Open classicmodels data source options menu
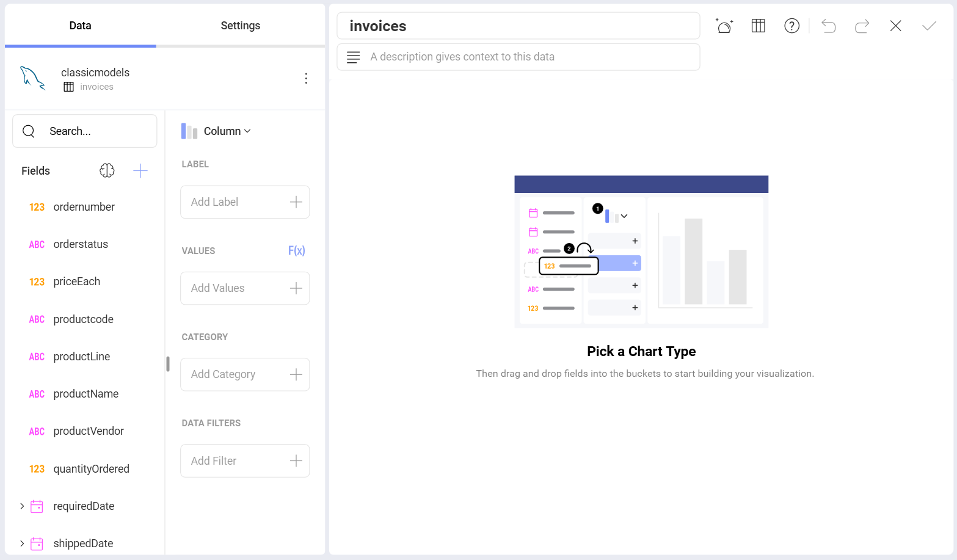The width and height of the screenshot is (957, 560). (x=306, y=78)
